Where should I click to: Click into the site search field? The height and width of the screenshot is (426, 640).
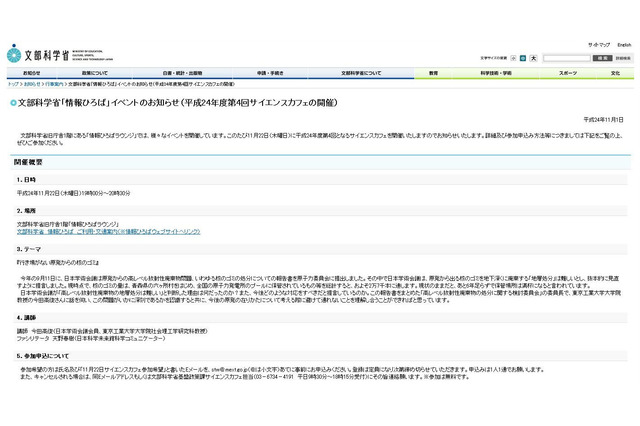[567, 58]
